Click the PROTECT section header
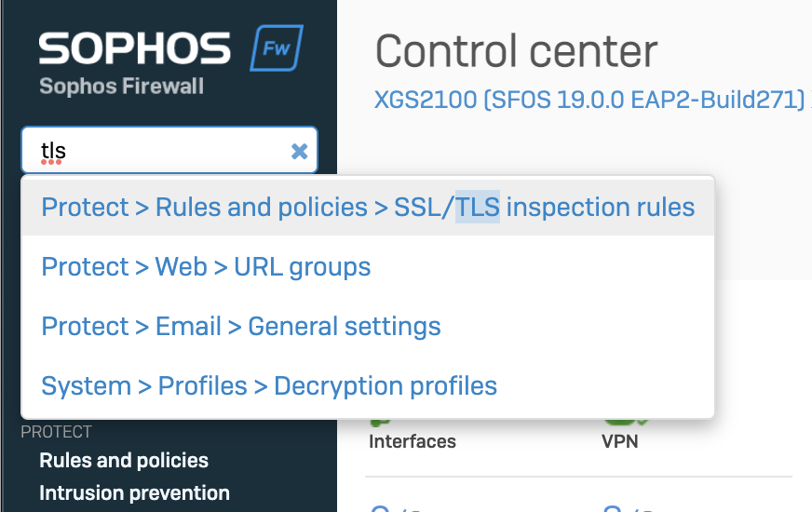 click(x=57, y=432)
